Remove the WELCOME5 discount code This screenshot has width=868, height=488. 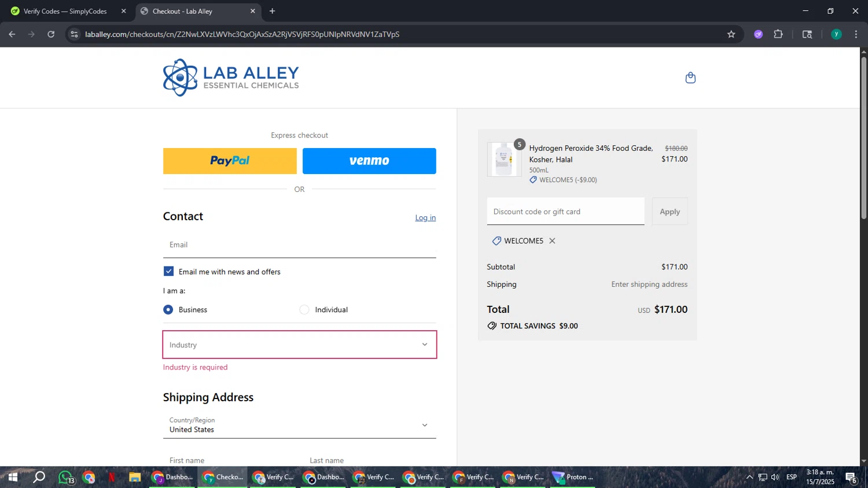click(x=552, y=241)
